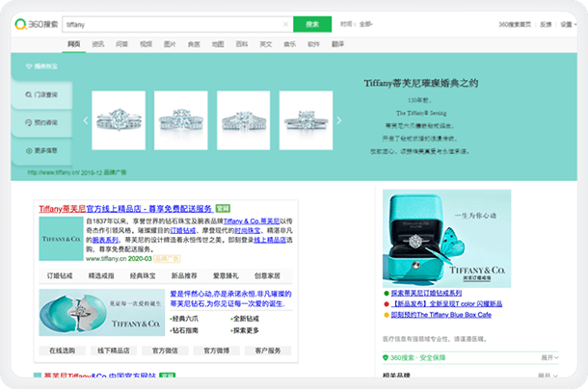The width and height of the screenshot is (588, 389).
Task: Switch to the 问答 tab
Action: (x=121, y=44)
